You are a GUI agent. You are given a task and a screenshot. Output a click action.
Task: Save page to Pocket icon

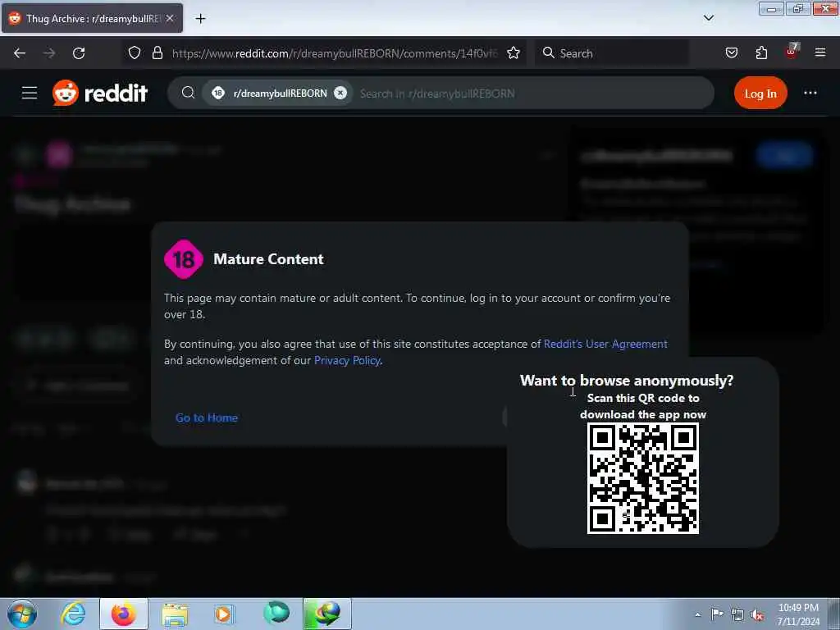click(x=731, y=53)
